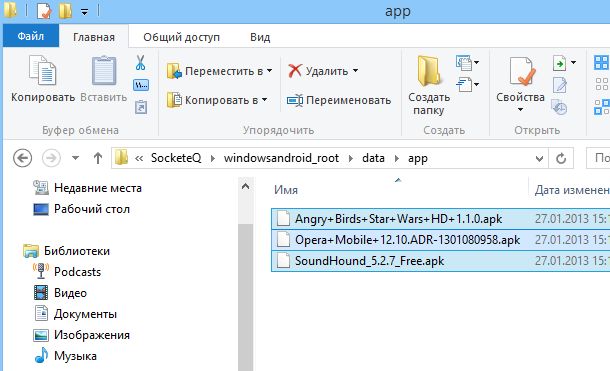
Task: Click the Open icon with green arrow
Action: pyautogui.click(x=559, y=63)
